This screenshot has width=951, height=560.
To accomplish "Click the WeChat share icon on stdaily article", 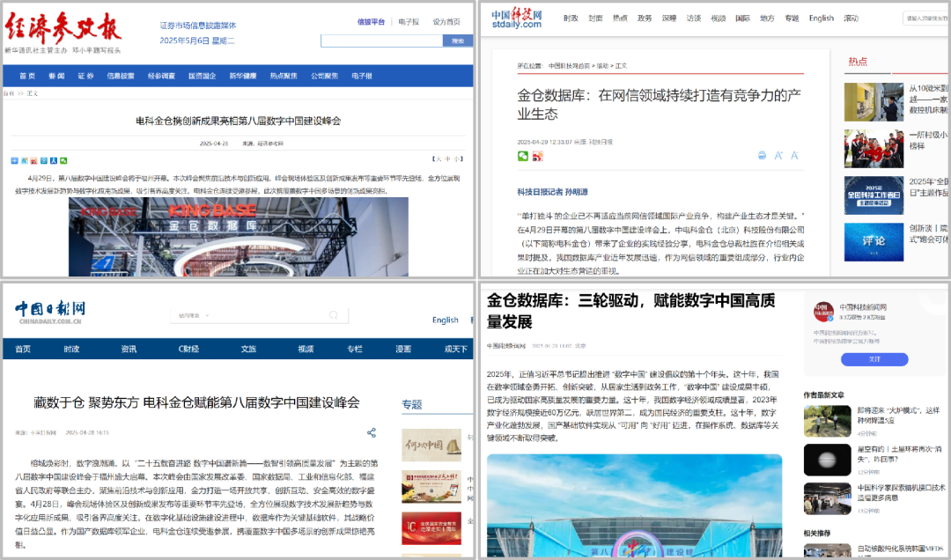I will click(x=523, y=157).
